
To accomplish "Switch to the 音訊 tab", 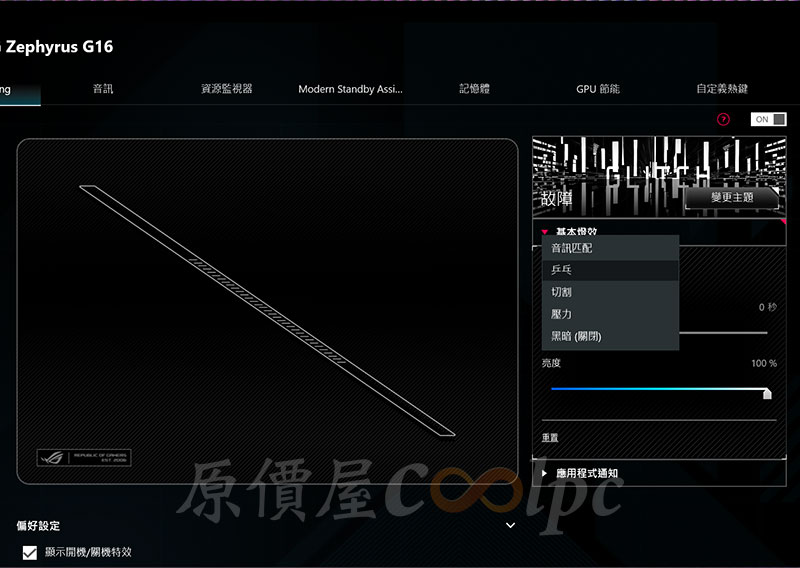I will click(x=103, y=89).
